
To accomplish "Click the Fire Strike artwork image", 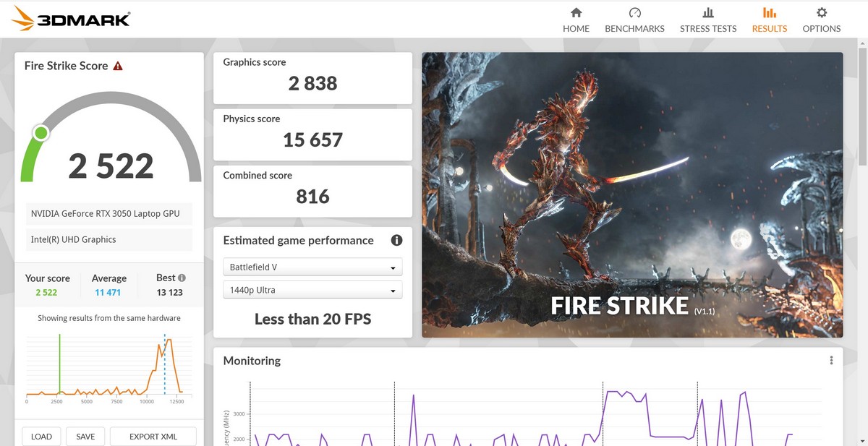I will [632, 194].
